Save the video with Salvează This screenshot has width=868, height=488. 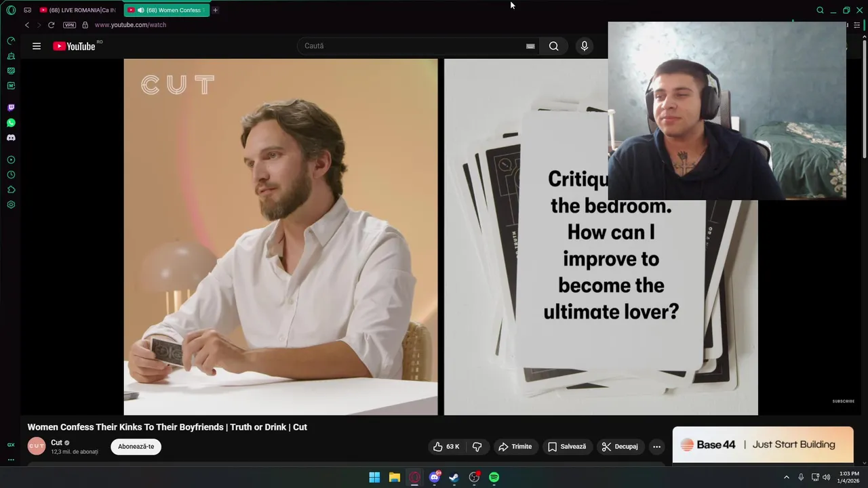567,447
